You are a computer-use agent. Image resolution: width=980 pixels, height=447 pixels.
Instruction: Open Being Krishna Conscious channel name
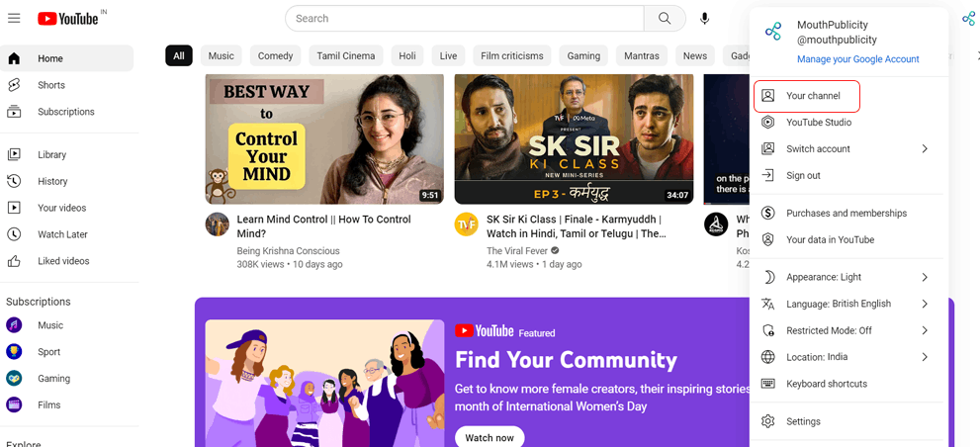click(x=288, y=250)
